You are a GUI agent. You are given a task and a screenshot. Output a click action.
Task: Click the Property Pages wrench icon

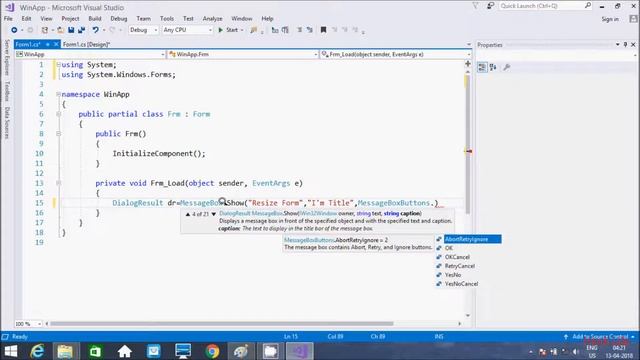[507, 67]
